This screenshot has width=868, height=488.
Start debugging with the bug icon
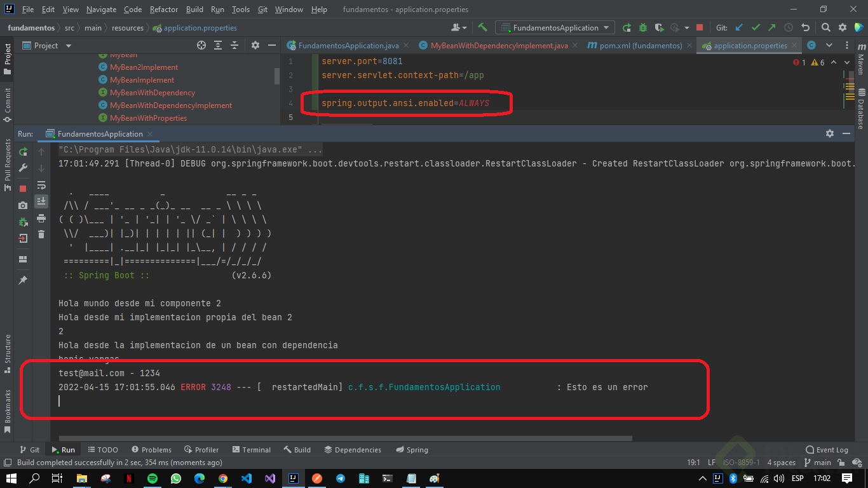pos(643,27)
